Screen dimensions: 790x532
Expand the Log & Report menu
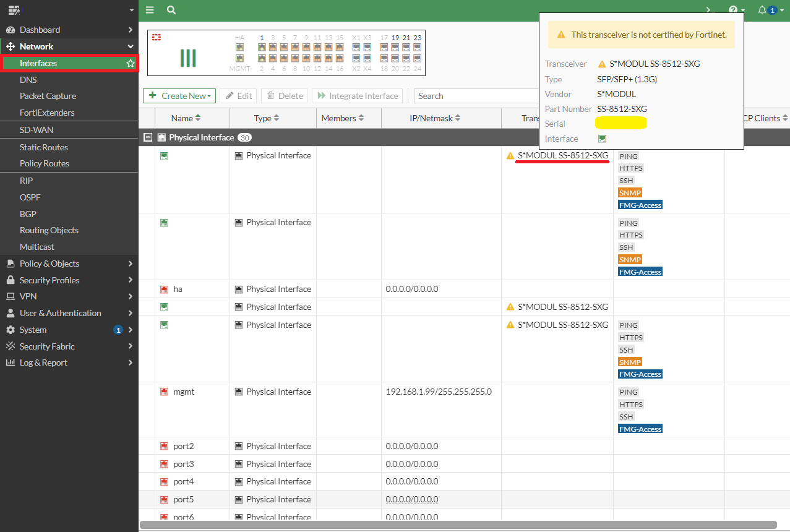pos(69,363)
